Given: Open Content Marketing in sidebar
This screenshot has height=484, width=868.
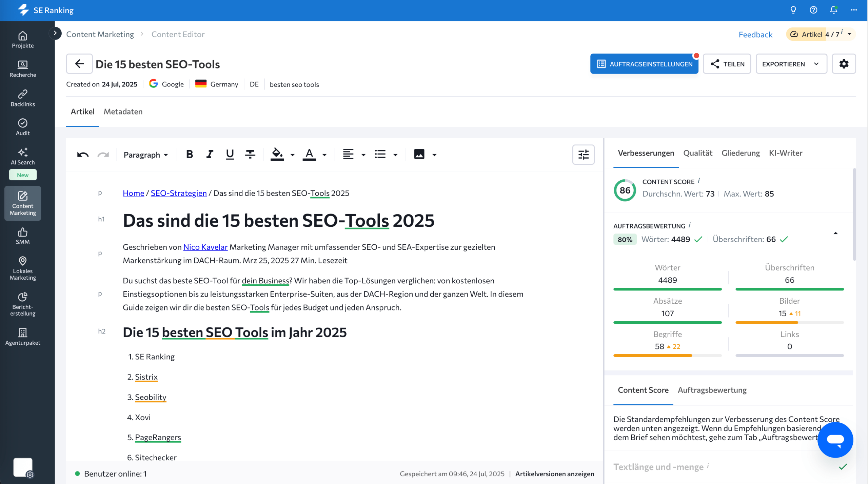Looking at the screenshot, I should coord(23,203).
